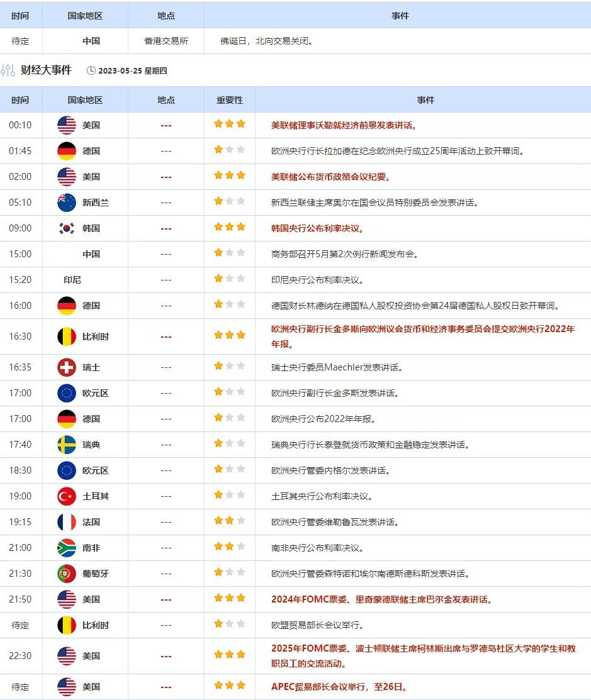Click the 佛诞日，北向交易关闭 event text
This screenshot has width=591, height=700.
pyautogui.click(x=266, y=42)
